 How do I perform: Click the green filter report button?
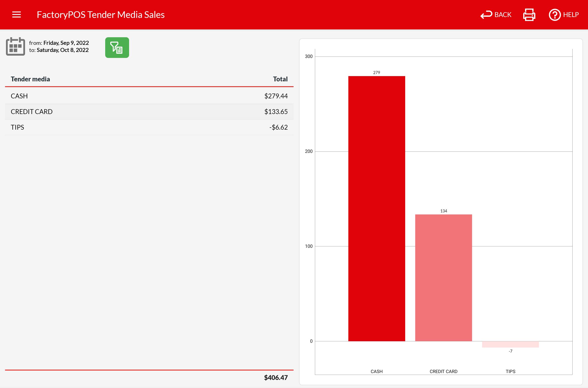117,48
